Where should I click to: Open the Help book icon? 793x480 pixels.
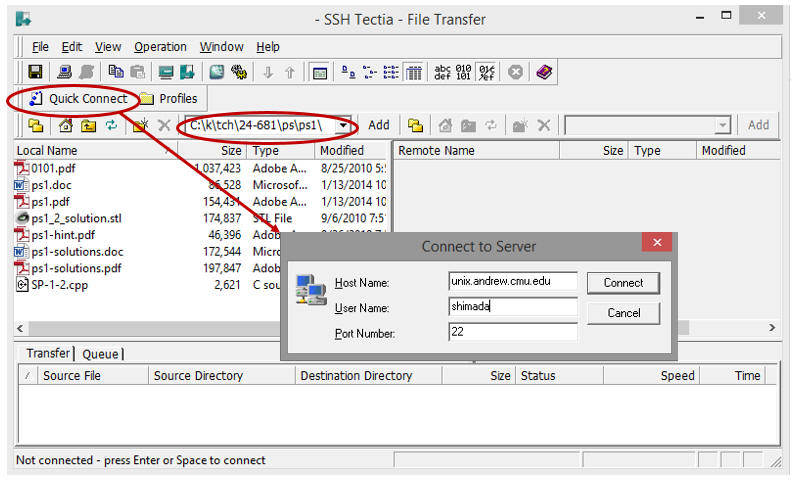click(544, 72)
